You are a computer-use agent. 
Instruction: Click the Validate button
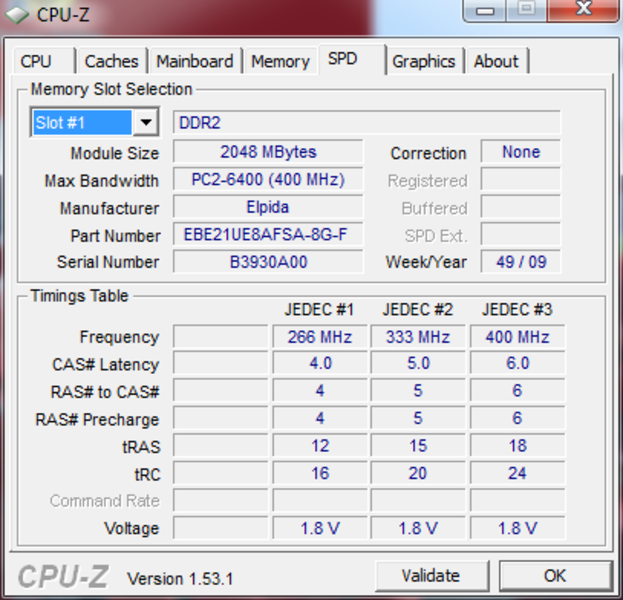point(431,575)
